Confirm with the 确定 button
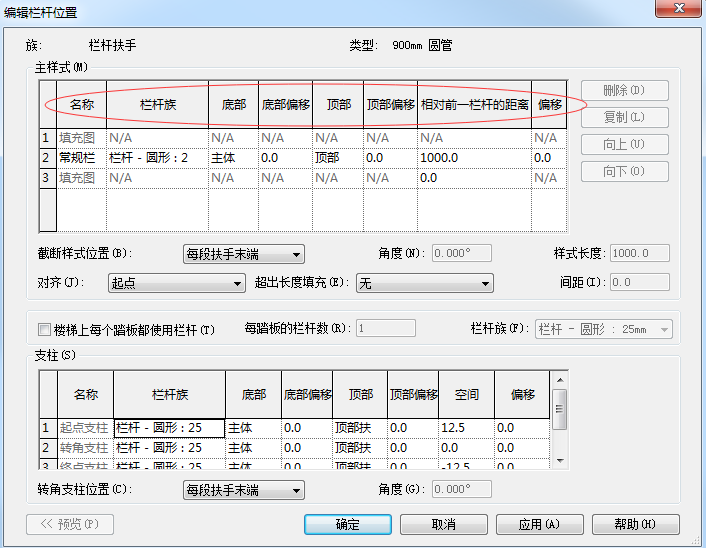This screenshot has height=548, width=706. pos(348,525)
